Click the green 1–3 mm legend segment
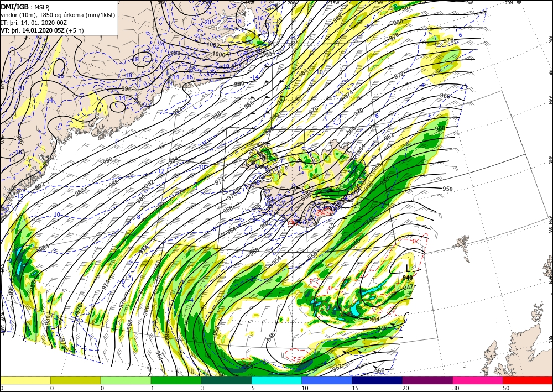Screen dimensions: 553x392 coord(176,380)
